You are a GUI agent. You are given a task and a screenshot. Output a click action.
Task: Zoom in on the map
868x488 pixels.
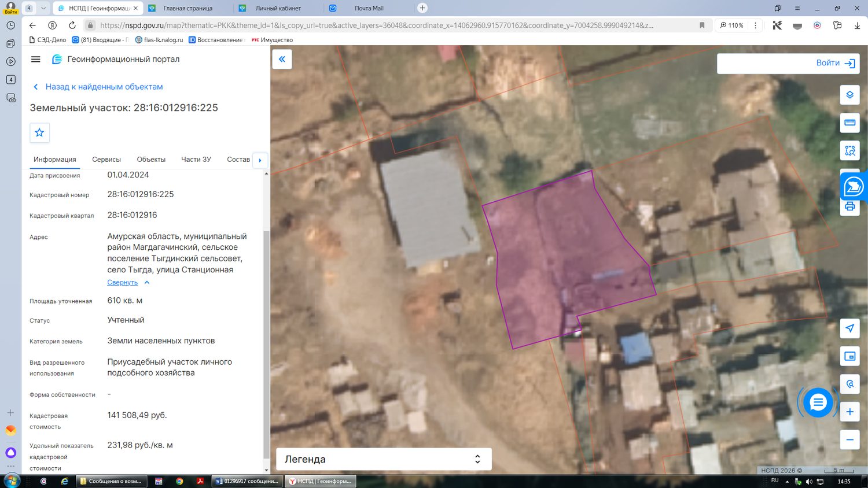[x=849, y=412]
